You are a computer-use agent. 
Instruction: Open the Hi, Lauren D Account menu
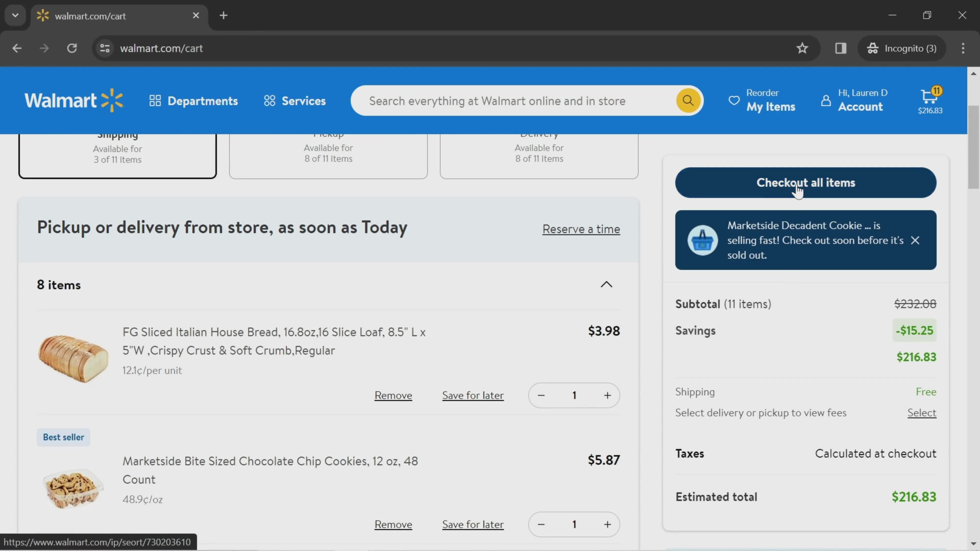point(854,101)
